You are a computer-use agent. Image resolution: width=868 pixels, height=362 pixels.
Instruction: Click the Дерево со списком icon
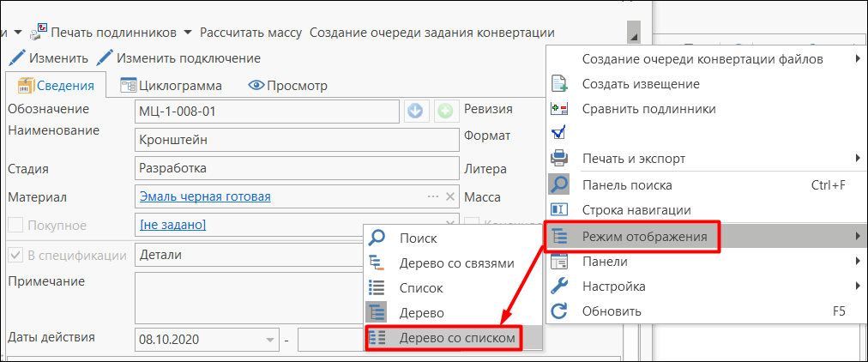point(377,338)
